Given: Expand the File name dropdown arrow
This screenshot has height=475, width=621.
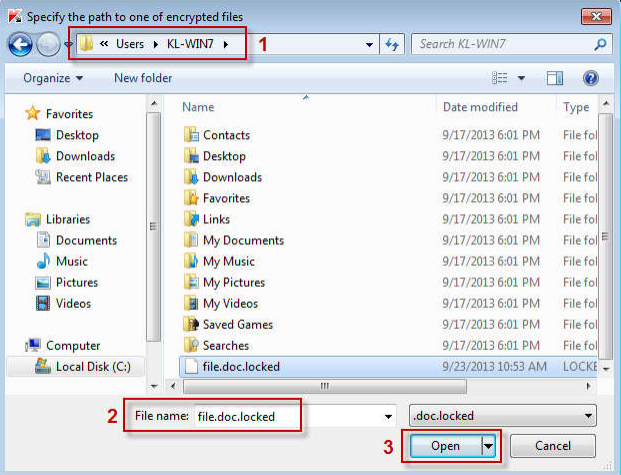Looking at the screenshot, I should tap(388, 415).
